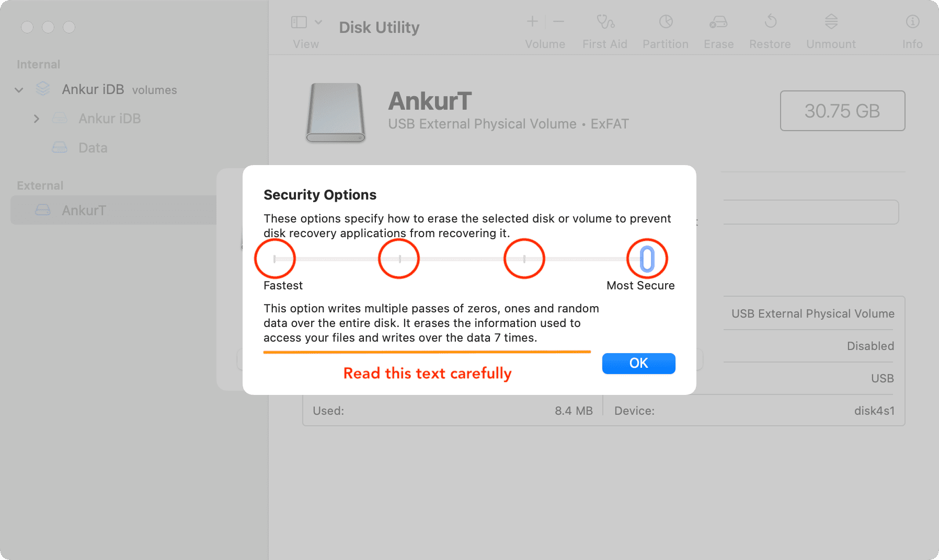Open the Info icon in toolbar
The height and width of the screenshot is (560, 939).
click(912, 22)
